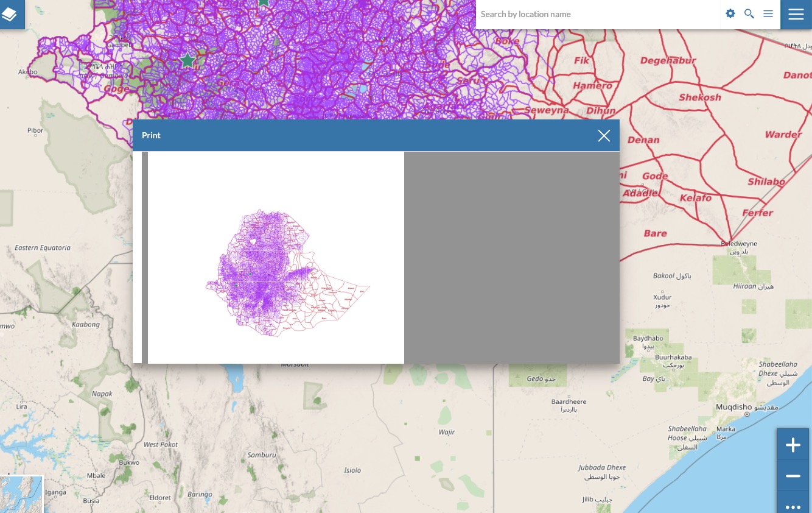
Task: Click the Eldoret town label
Action: coord(160,497)
